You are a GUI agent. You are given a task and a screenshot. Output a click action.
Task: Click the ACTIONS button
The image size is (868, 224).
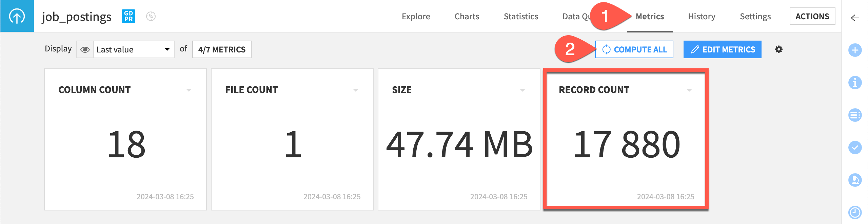click(x=812, y=16)
